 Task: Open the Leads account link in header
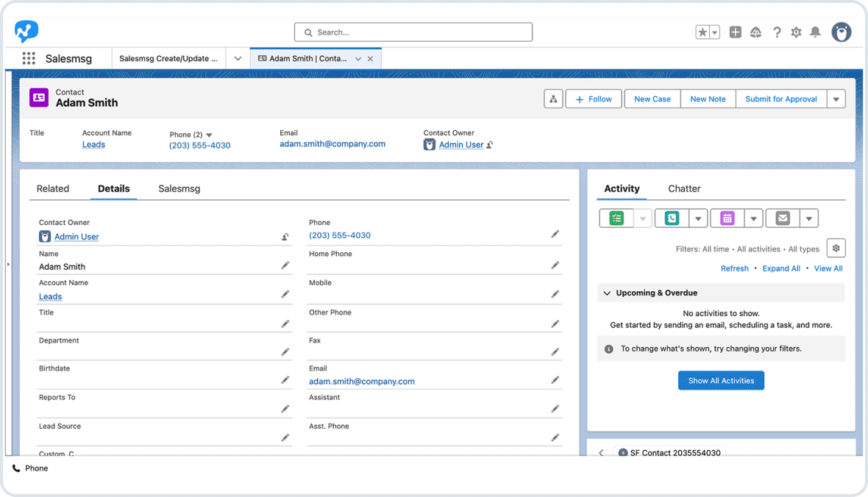(93, 144)
